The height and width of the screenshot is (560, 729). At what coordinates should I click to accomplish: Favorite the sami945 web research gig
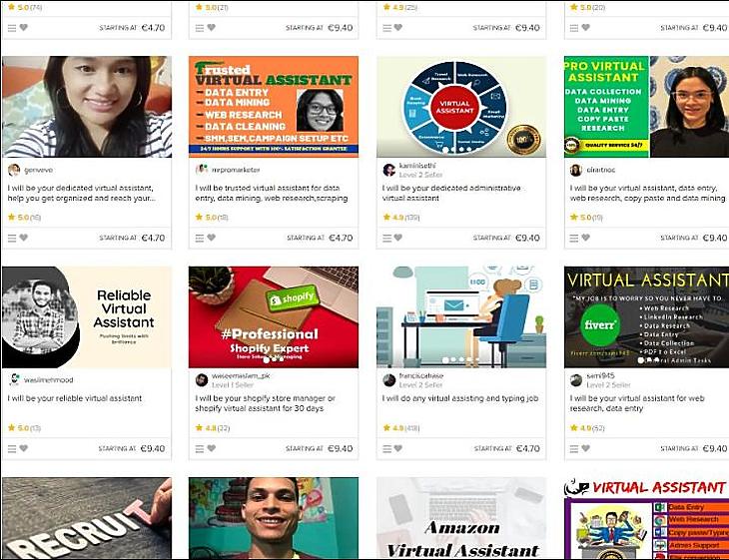coord(585,448)
